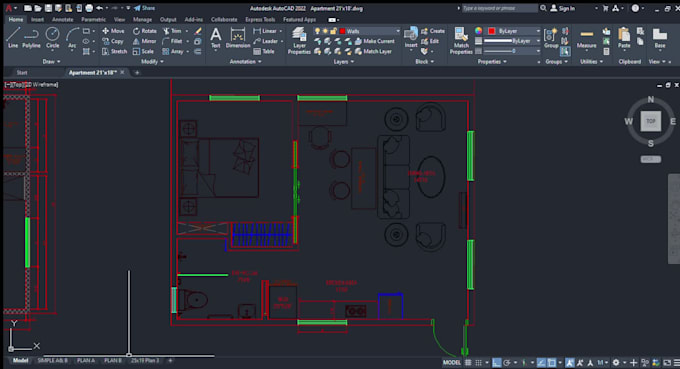This screenshot has width=680, height=369.
Task: Click the color wheel icon in Properties
Action: click(478, 31)
